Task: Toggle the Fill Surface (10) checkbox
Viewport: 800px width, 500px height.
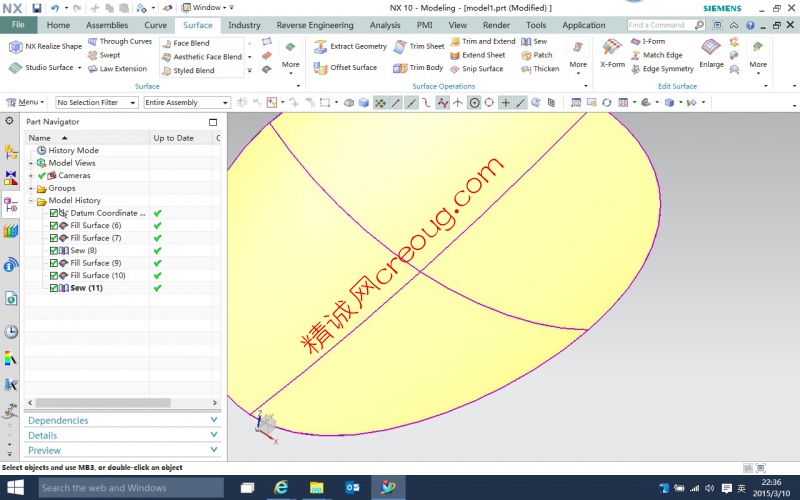Action: click(x=54, y=276)
